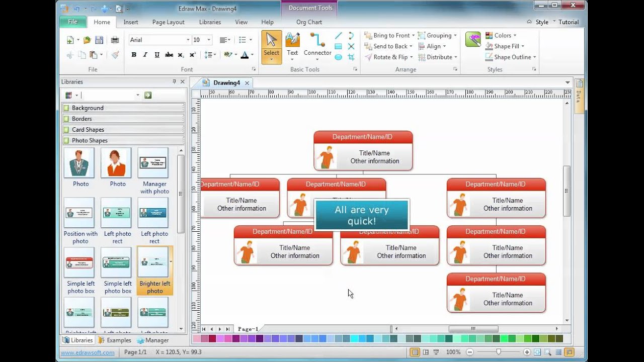Choose the Ellipse shape tool
644x362 pixels.
pos(338,57)
